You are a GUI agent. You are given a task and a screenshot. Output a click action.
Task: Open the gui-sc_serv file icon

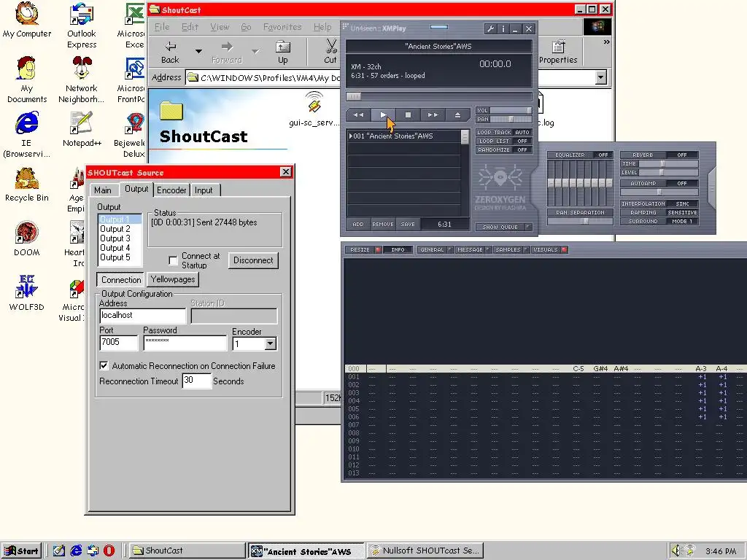tap(314, 109)
